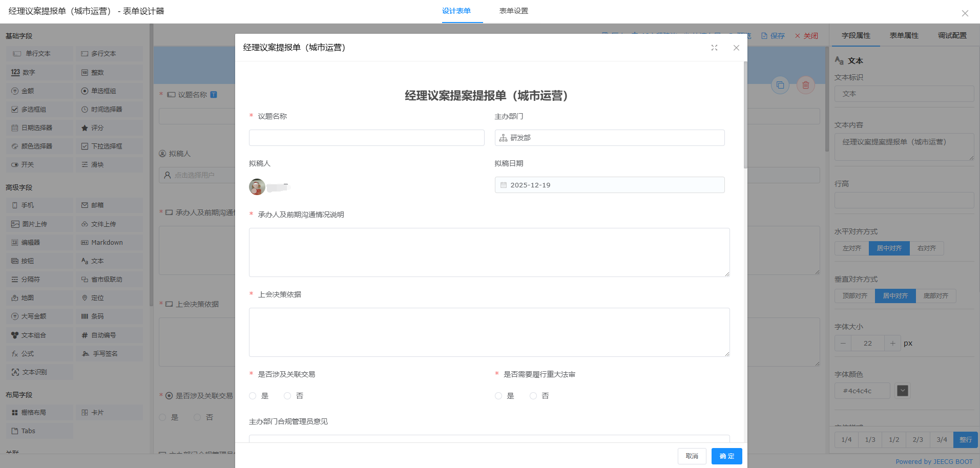Decrease font size with minus button
The width and height of the screenshot is (980, 468).
coord(843,343)
